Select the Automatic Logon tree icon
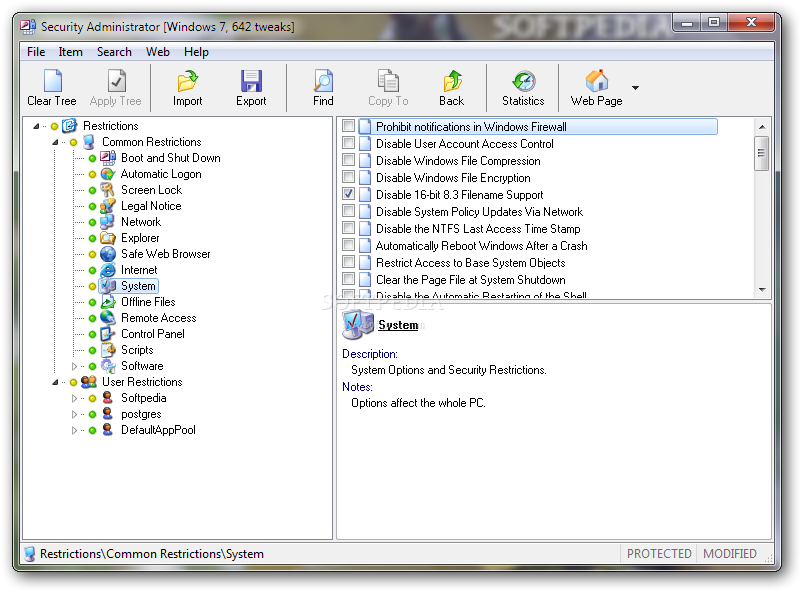This screenshot has height=592, width=802. point(108,174)
